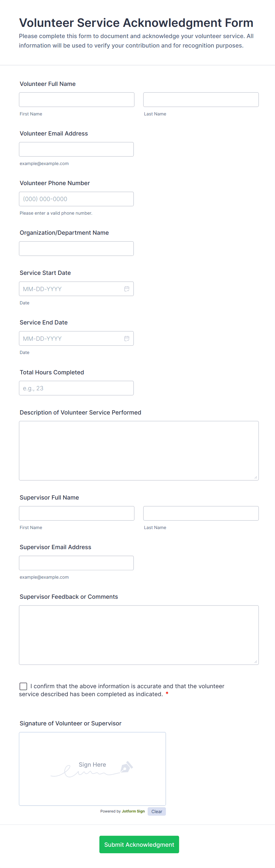Click the Supervisor Last Name field
275x868 pixels.
click(201, 513)
